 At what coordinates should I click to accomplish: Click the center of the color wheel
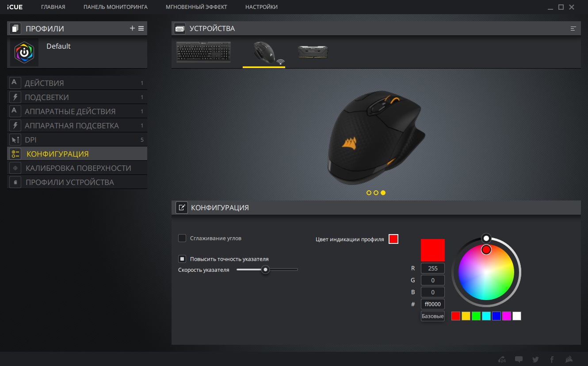coord(486,272)
